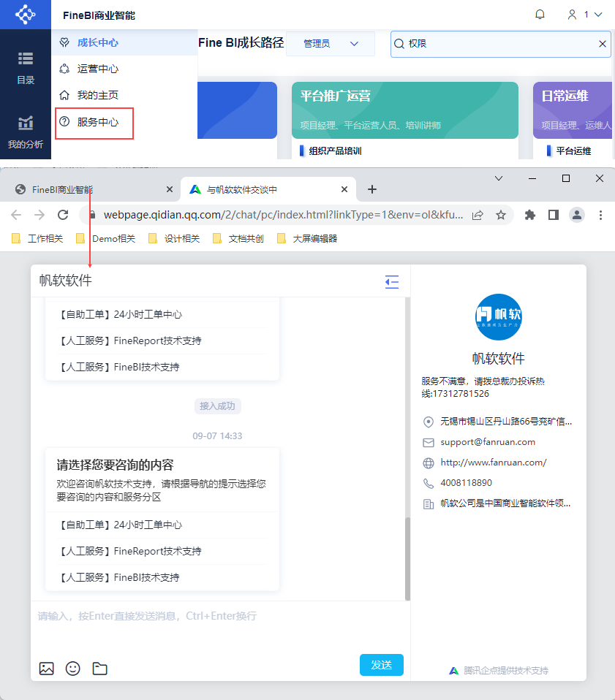
Task: Open http://www.fanruan.com/ link
Action: [x=494, y=463]
